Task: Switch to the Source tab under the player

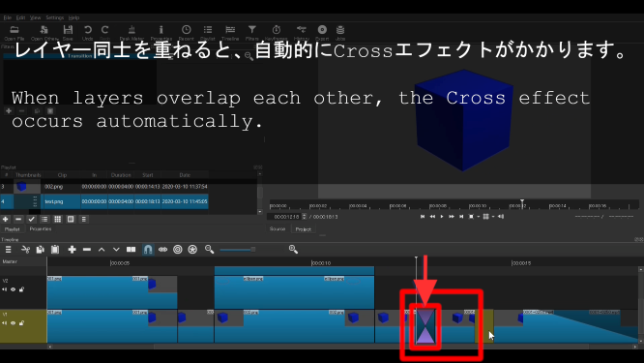Action: tap(278, 229)
